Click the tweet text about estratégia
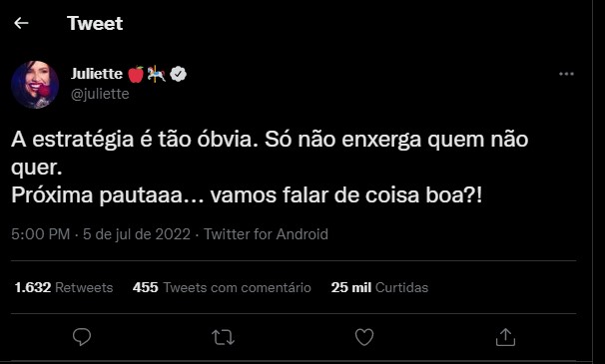Viewport: 605px width, 364px height. 270,167
